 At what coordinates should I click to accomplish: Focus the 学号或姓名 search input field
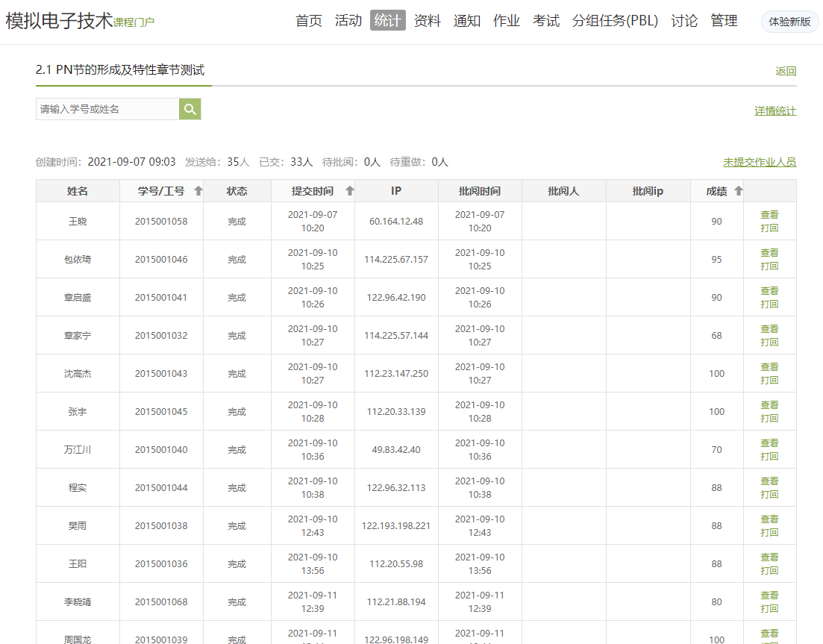click(x=107, y=109)
